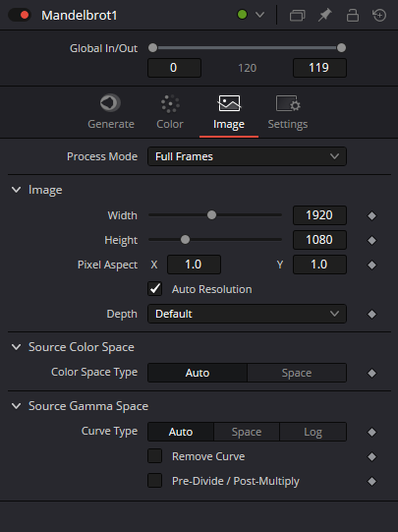Image resolution: width=398 pixels, height=532 pixels.
Task: Click the Height value field 1080
Action: coord(319,240)
